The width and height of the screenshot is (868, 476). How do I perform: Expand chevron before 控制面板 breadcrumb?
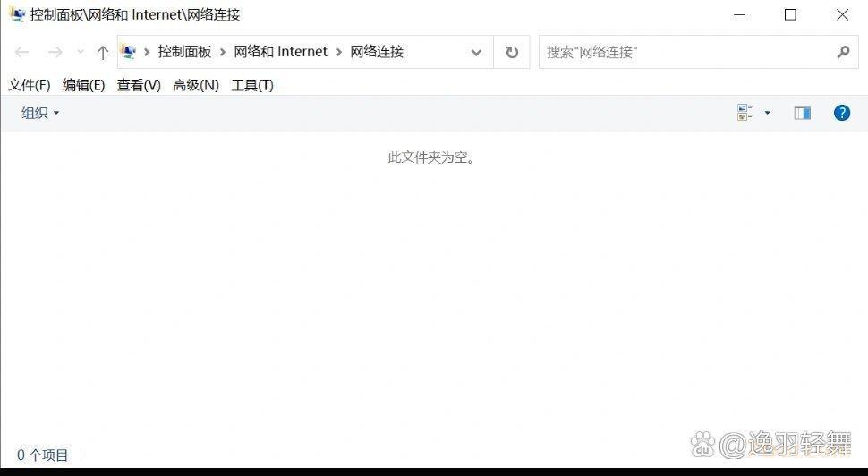click(x=147, y=52)
